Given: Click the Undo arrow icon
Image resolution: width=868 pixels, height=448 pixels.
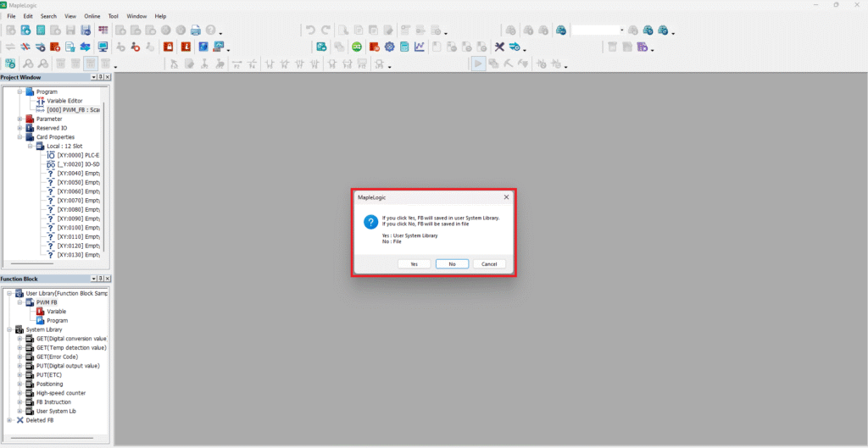Looking at the screenshot, I should [310, 30].
